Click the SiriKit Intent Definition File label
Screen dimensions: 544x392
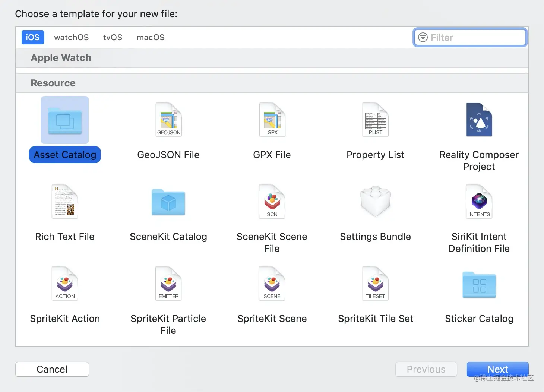[x=479, y=243]
